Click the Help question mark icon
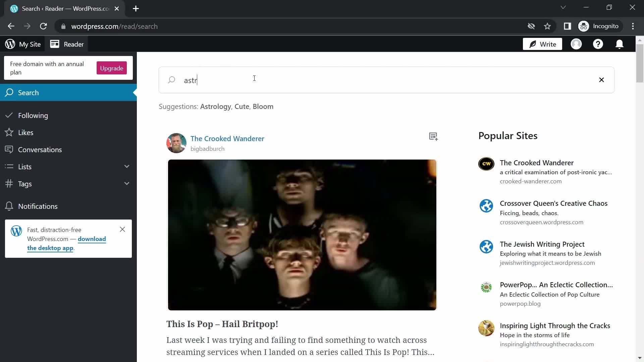 click(598, 44)
